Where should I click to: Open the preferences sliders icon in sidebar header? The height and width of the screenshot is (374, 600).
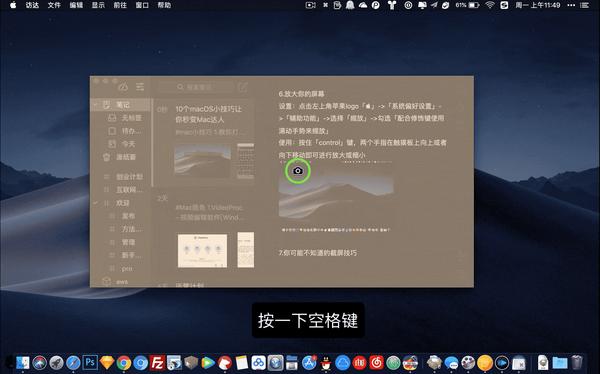tap(140, 87)
